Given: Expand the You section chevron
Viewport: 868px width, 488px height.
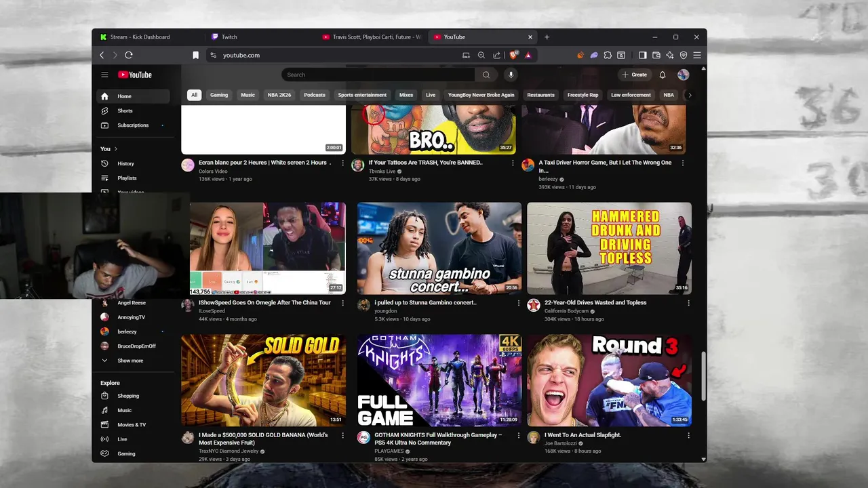Looking at the screenshot, I should 116,148.
